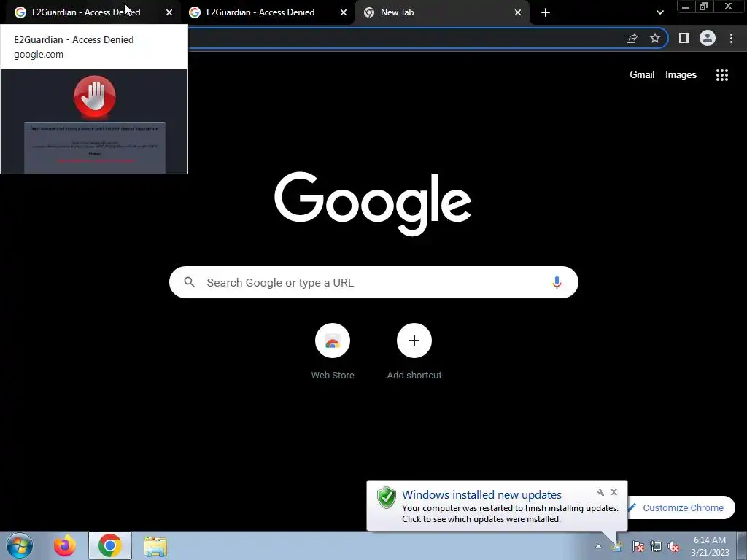Close the second E2Guardian tab
The width and height of the screenshot is (747, 560).
point(344,12)
